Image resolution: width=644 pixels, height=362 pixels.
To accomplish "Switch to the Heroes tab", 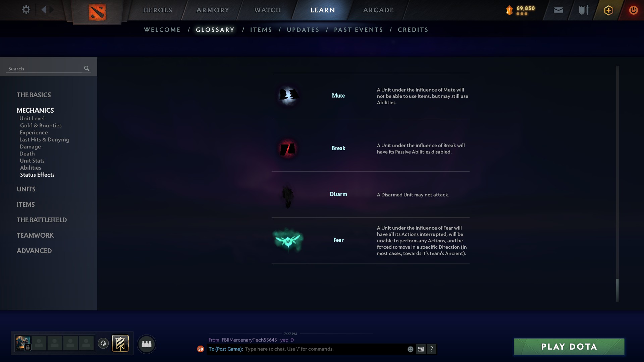I will (158, 10).
